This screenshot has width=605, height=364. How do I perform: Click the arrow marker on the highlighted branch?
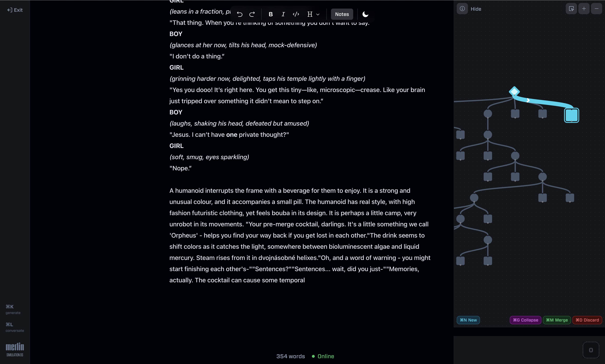(x=528, y=100)
